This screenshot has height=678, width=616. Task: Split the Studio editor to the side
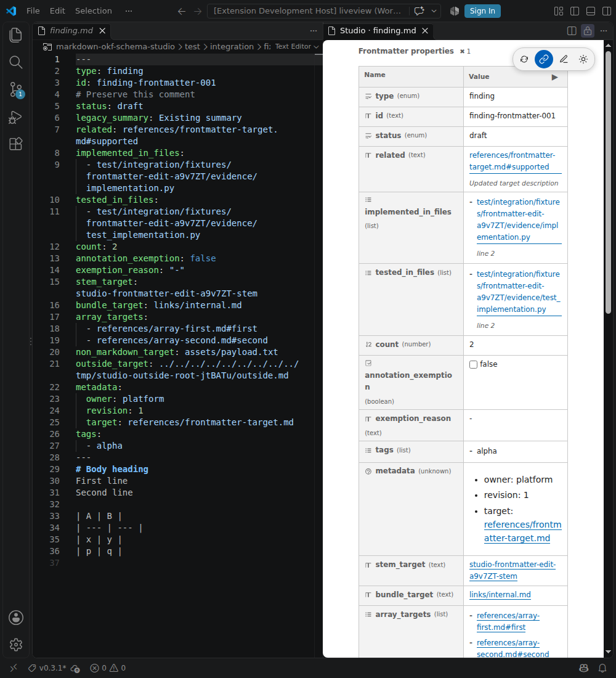(572, 31)
